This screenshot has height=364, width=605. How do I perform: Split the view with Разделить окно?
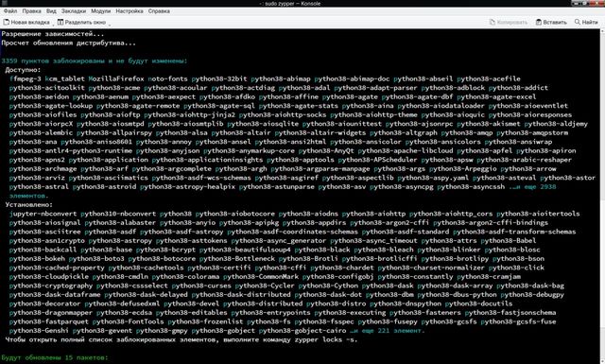pos(81,23)
